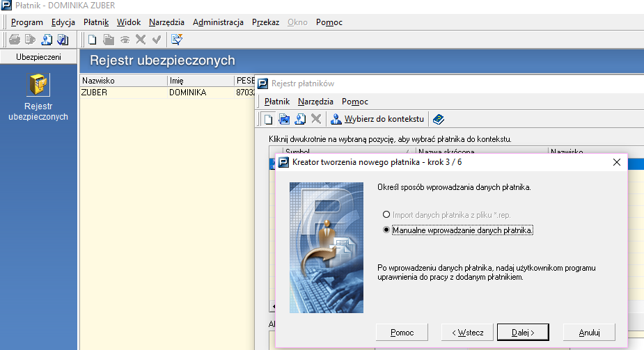The image size is (644, 350).
Task: Click the greyed folder icon in main toolbar
Action: pos(109,40)
